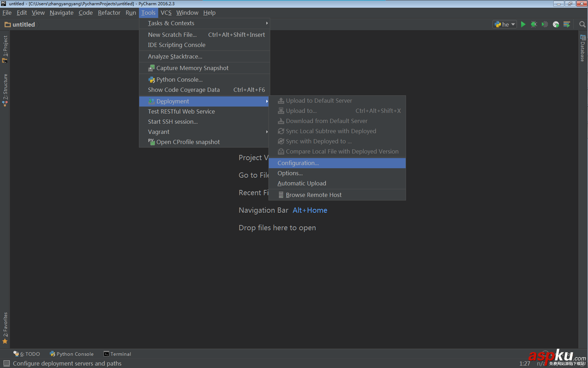Viewport: 588px width, 368px height.
Task: Open the Code menu
Action: (x=86, y=13)
